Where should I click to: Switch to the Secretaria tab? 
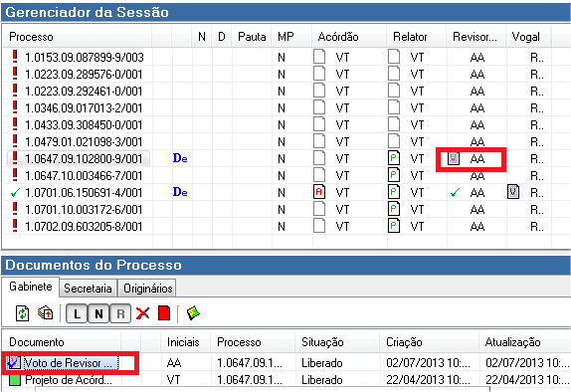coord(88,289)
